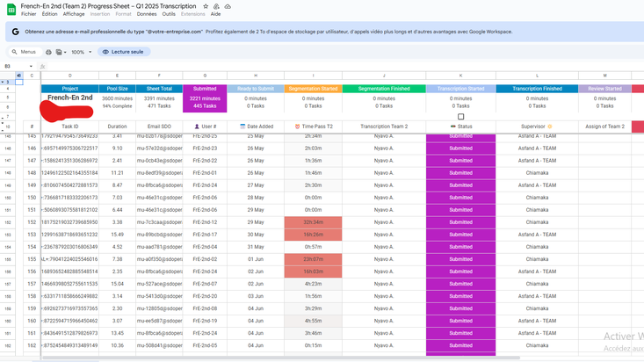Star this spreadsheet document
644x362 pixels.
pos(206,6)
